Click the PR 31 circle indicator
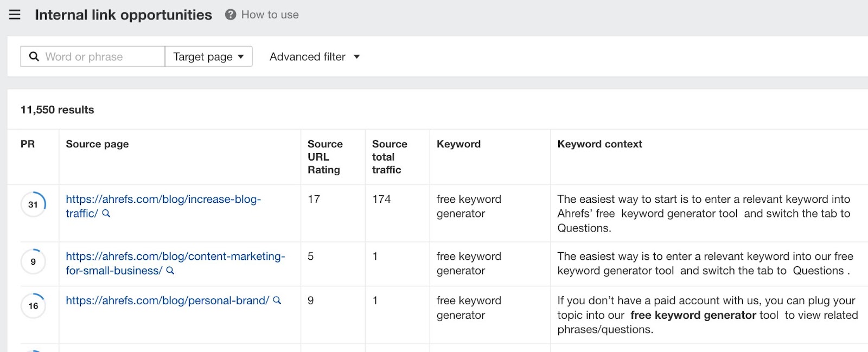 [33, 204]
